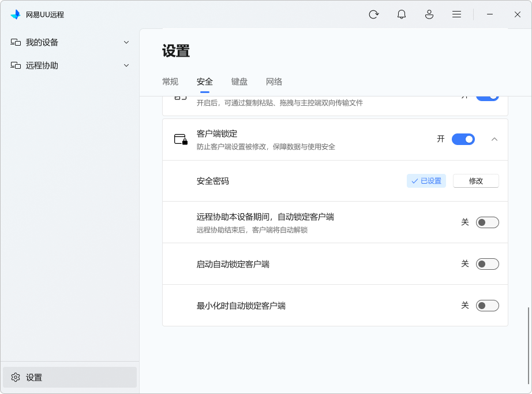Click the 已设置 status badge

click(426, 181)
